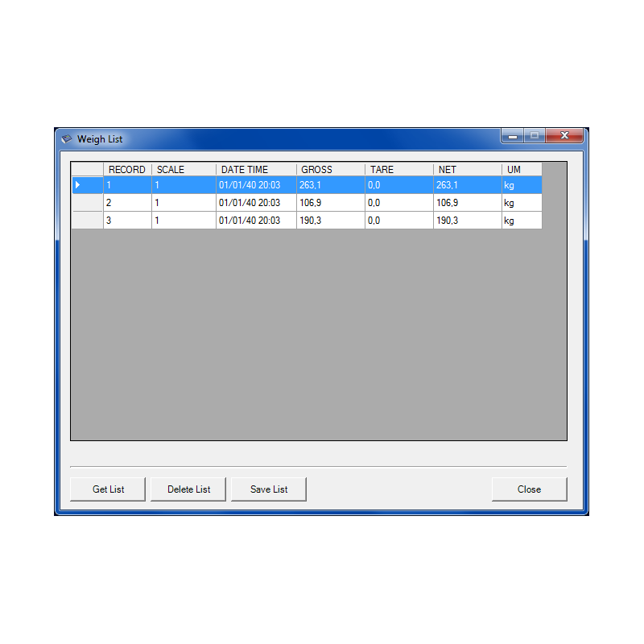Select the row header of record 2
The height and width of the screenshot is (644, 644).
point(87,203)
